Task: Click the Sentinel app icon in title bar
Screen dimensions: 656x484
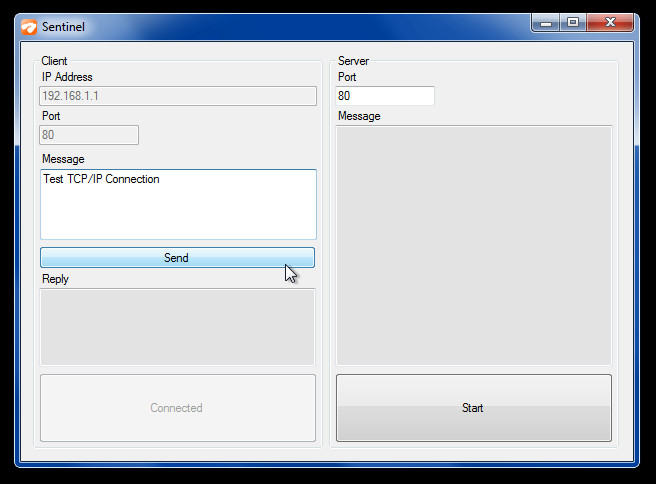Action: tap(29, 27)
